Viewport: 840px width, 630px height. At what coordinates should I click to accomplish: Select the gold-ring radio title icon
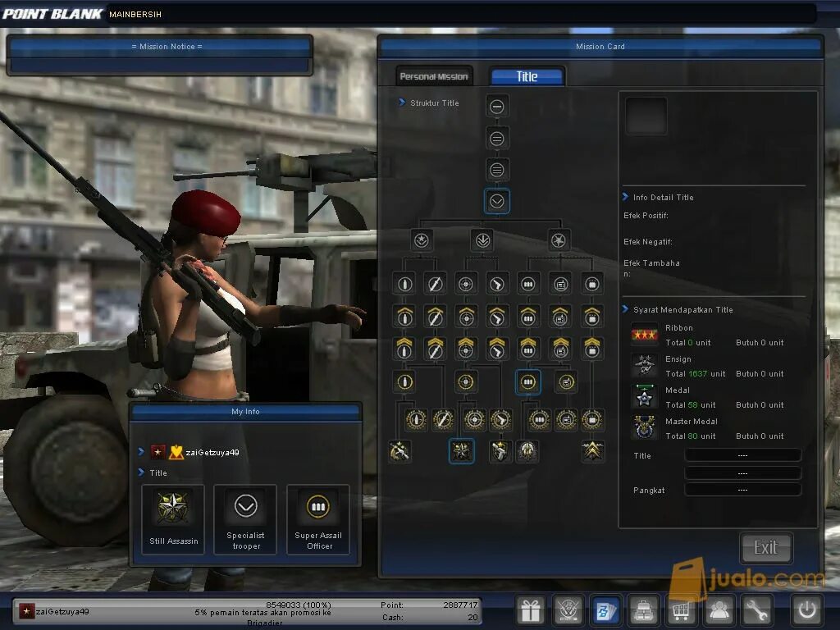(x=566, y=382)
